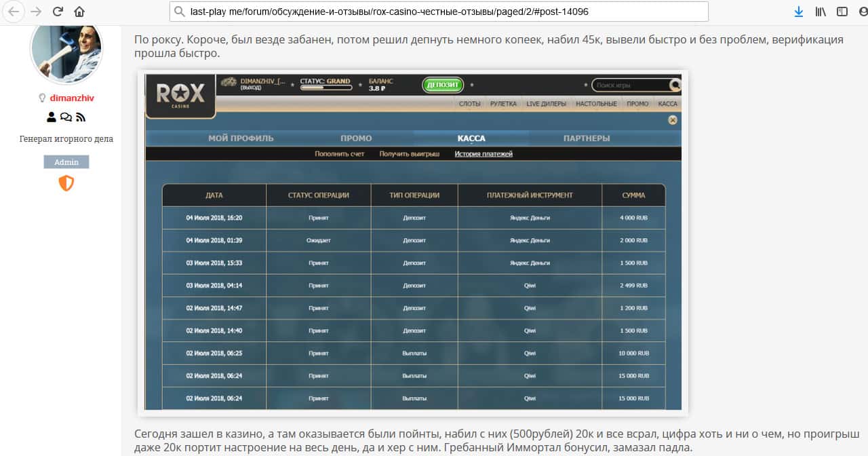The width and height of the screenshot is (868, 456).
Task: Reload the page with the refresh icon
Action: pyautogui.click(x=58, y=12)
